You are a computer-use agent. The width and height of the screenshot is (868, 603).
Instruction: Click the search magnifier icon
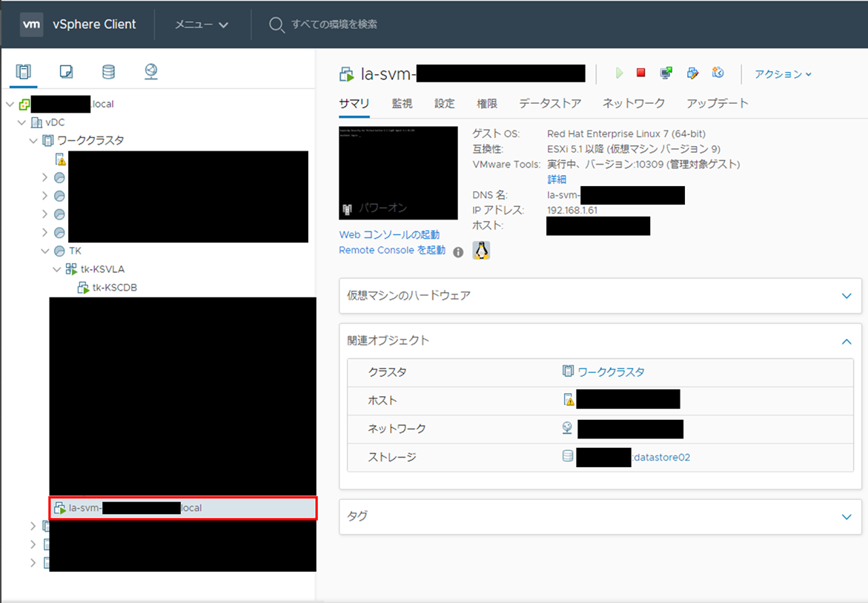[x=276, y=25]
